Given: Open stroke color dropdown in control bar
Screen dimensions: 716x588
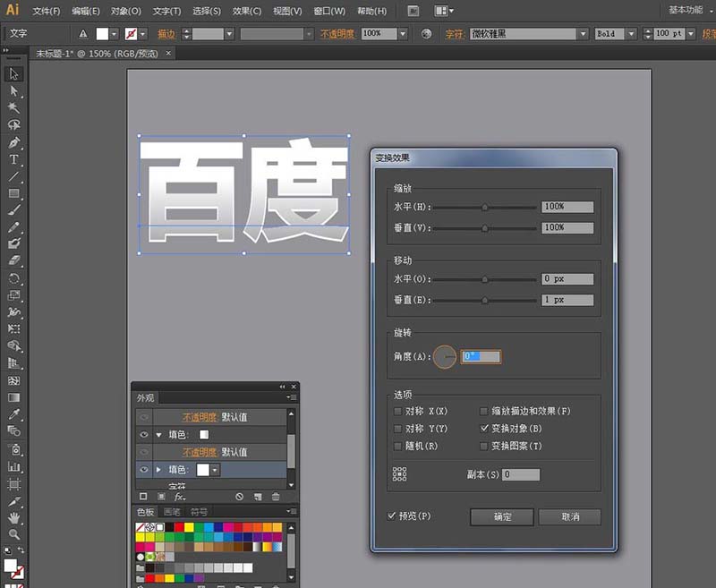Looking at the screenshot, I should click(x=143, y=34).
